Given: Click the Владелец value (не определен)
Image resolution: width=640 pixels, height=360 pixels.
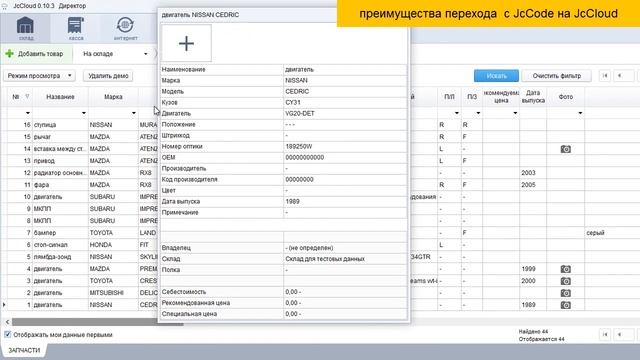Looking at the screenshot, I should click(309, 248).
